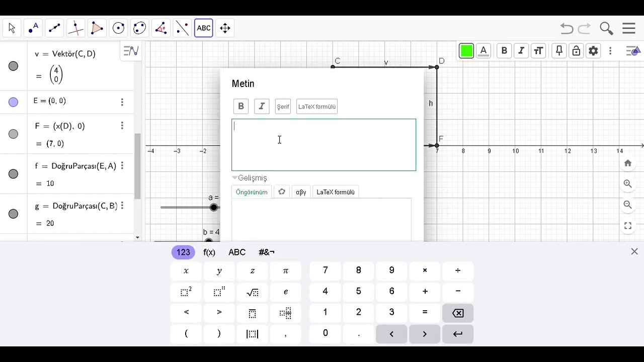Tap the left arrow cursor key
Viewport: 644px width, 362px height.
pyautogui.click(x=391, y=334)
